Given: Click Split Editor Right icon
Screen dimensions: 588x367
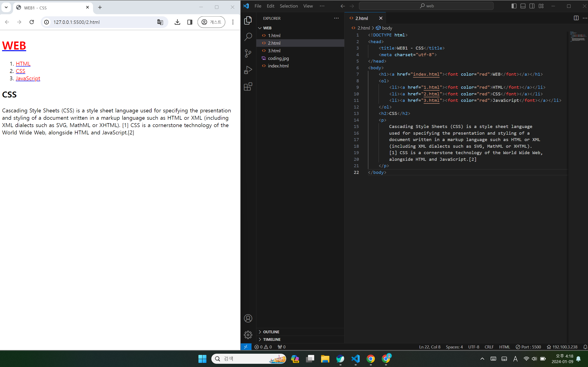Looking at the screenshot, I should tap(576, 18).
